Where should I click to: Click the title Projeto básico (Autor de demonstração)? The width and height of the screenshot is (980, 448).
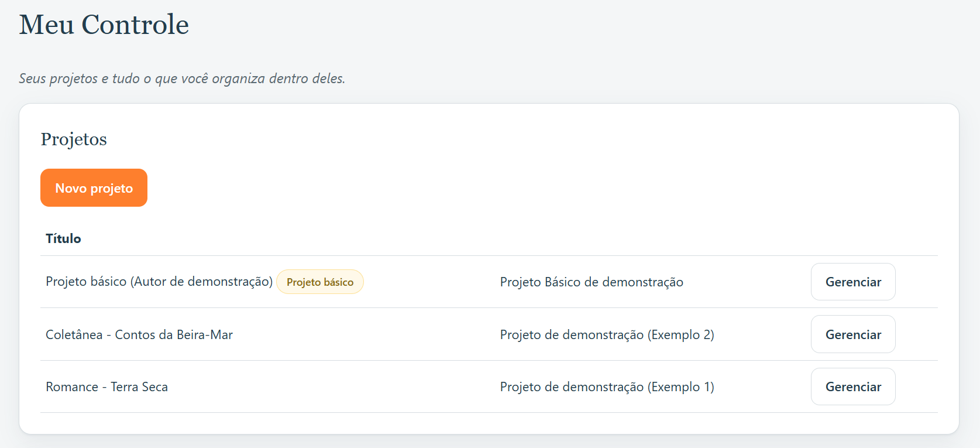click(x=159, y=282)
